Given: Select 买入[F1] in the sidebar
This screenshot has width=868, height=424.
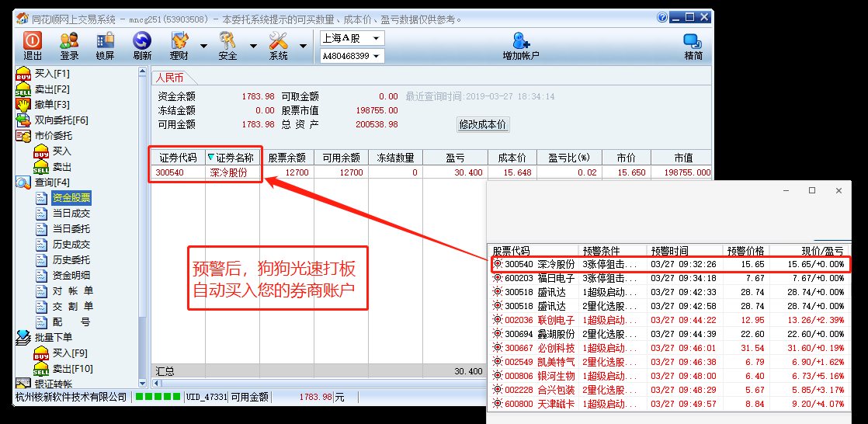Looking at the screenshot, I should [43, 74].
